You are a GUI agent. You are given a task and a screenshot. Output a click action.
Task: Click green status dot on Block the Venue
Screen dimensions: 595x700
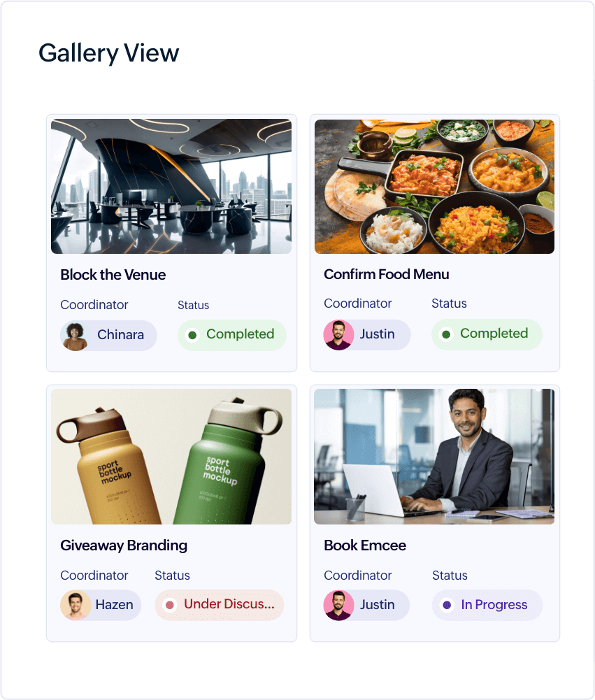point(192,335)
